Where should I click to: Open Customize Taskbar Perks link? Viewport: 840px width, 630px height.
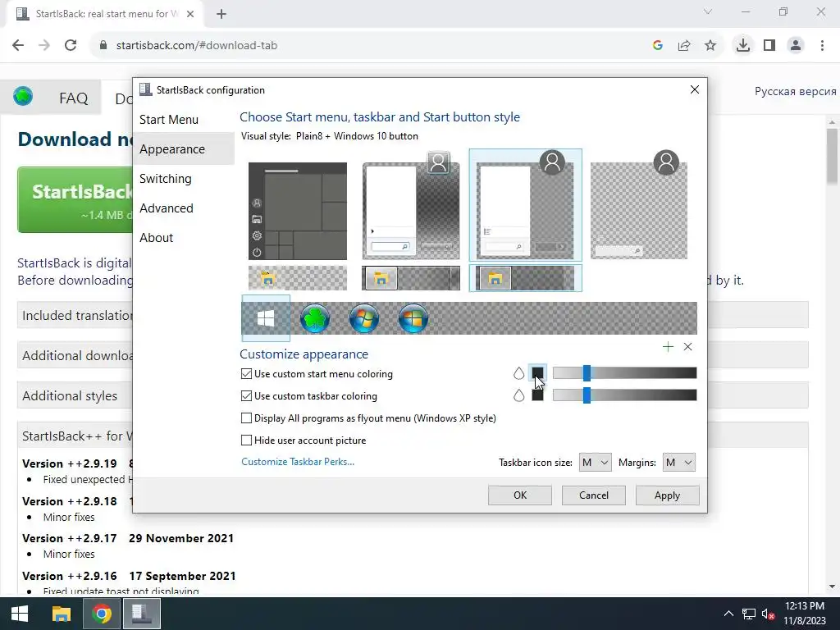click(298, 462)
